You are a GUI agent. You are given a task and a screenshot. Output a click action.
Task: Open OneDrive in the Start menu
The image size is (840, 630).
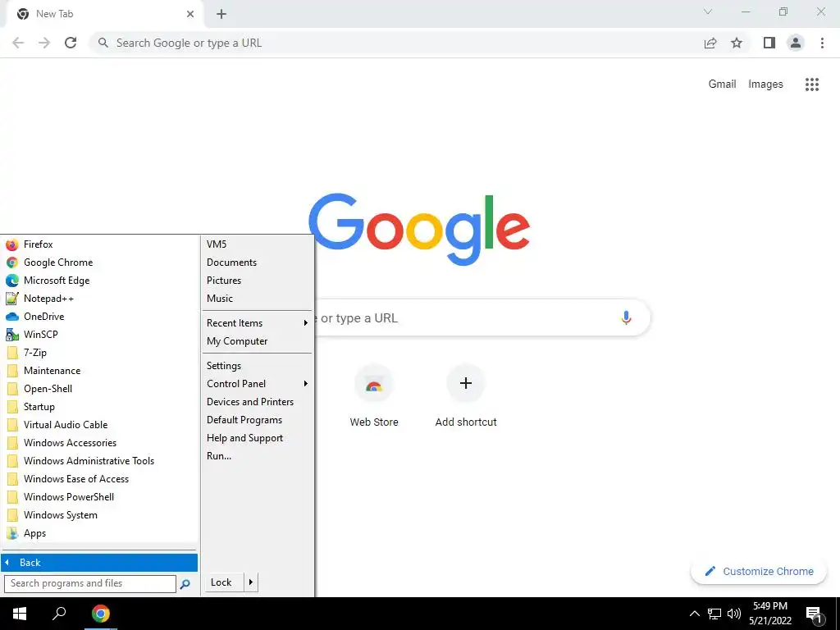click(x=100, y=317)
